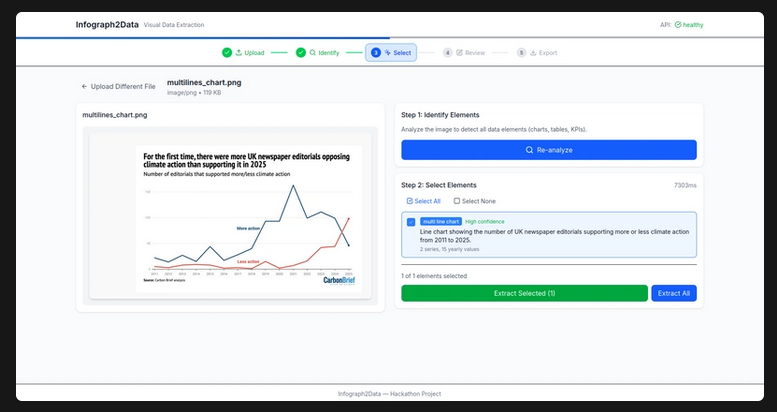Image resolution: width=777 pixels, height=412 pixels.
Task: Click Upload Different File link
Action: pos(118,86)
